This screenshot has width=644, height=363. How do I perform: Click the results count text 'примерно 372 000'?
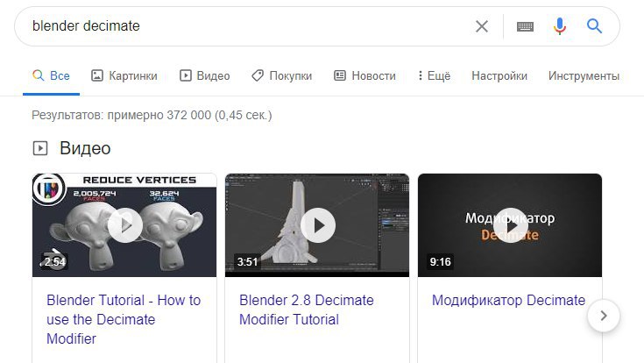point(159,115)
